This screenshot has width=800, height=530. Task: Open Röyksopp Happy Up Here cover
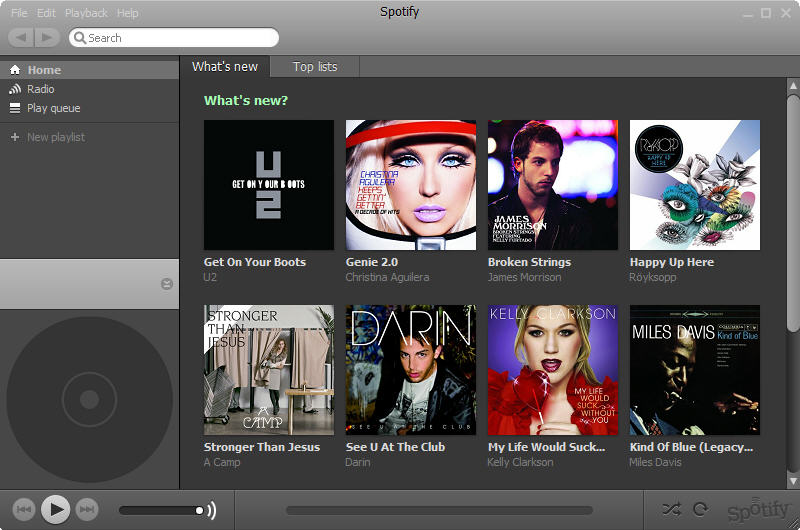pyautogui.click(x=695, y=185)
